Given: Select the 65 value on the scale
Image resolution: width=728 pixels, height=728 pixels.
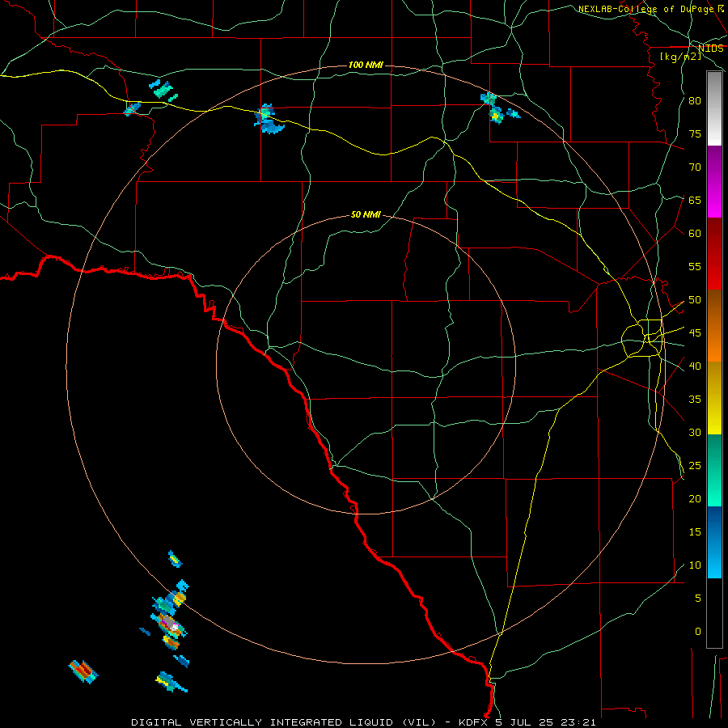Looking at the screenshot, I should (x=695, y=200).
